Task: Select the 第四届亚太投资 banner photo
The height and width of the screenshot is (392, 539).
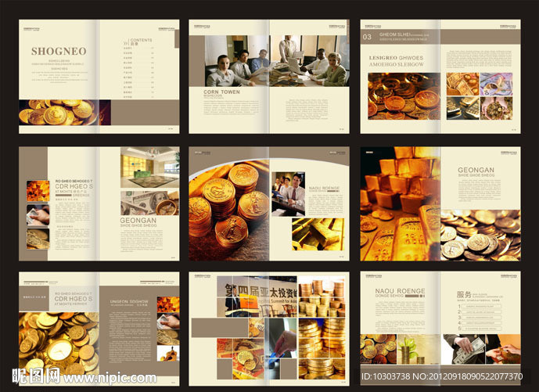Action: tap(257, 296)
